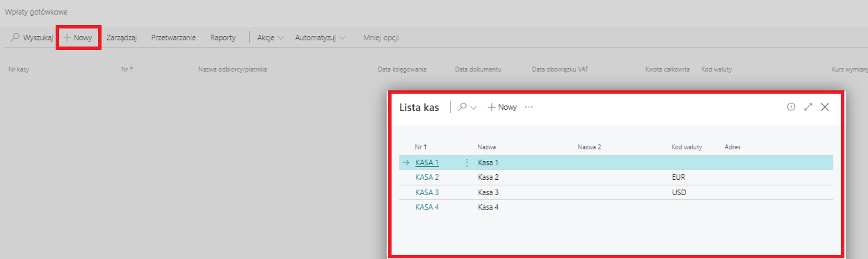Click the Data dokumentu column header
868x259 pixels.
tap(478, 69)
